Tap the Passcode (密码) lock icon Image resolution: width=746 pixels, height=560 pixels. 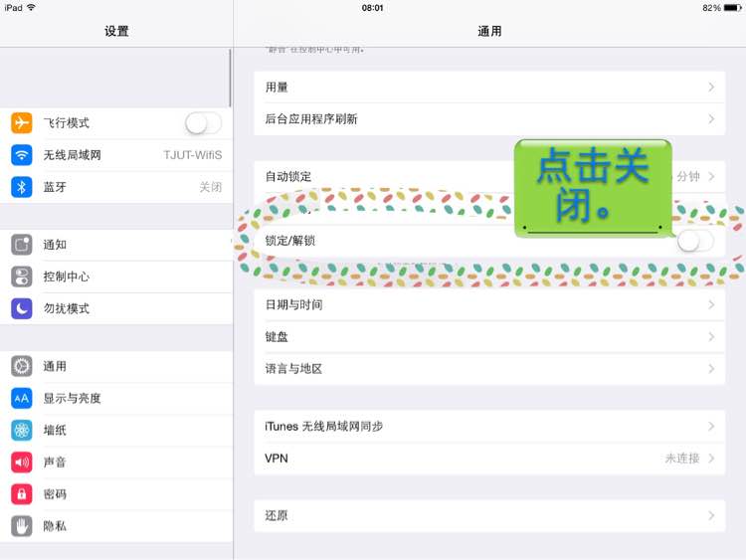[x=22, y=494]
